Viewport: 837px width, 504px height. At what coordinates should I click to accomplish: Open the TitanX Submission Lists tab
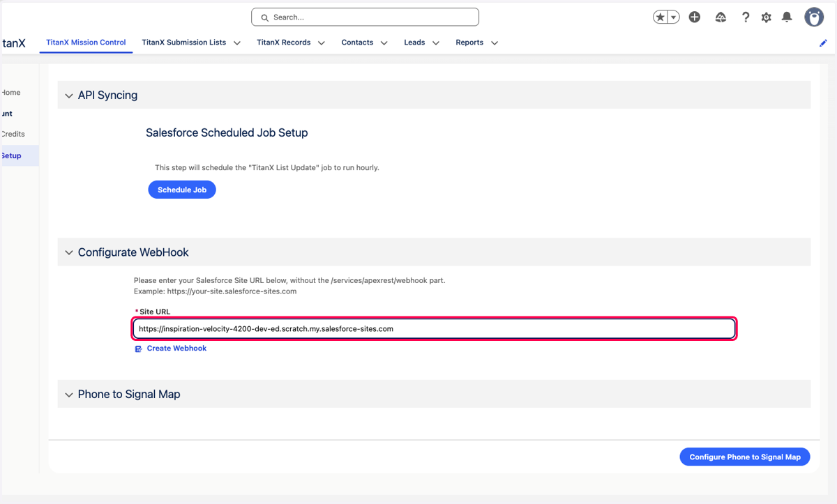click(x=184, y=43)
